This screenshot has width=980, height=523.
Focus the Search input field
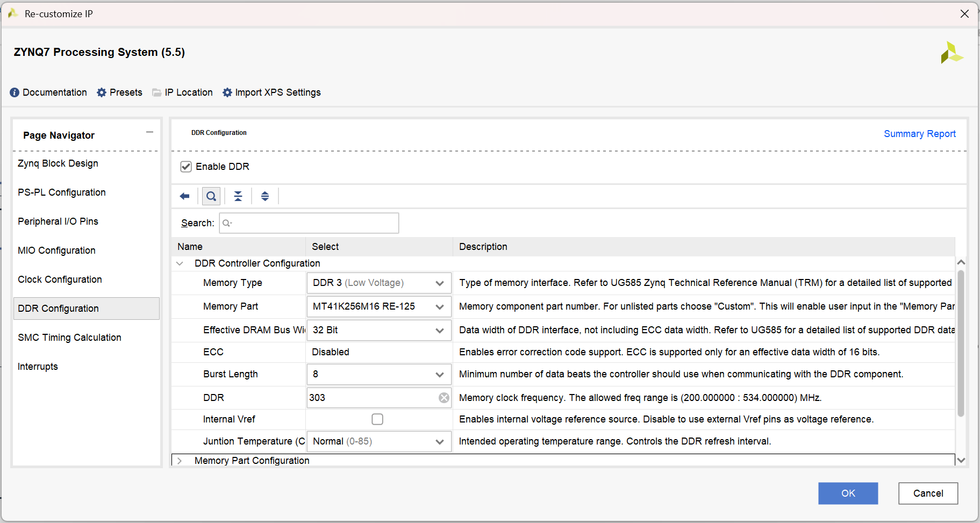[309, 223]
